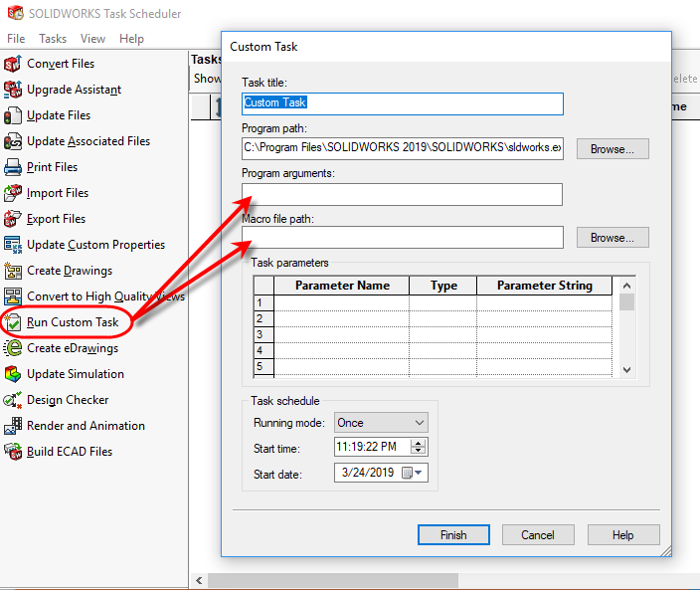This screenshot has width=700, height=590.
Task: Open the View menu
Action: (x=92, y=39)
